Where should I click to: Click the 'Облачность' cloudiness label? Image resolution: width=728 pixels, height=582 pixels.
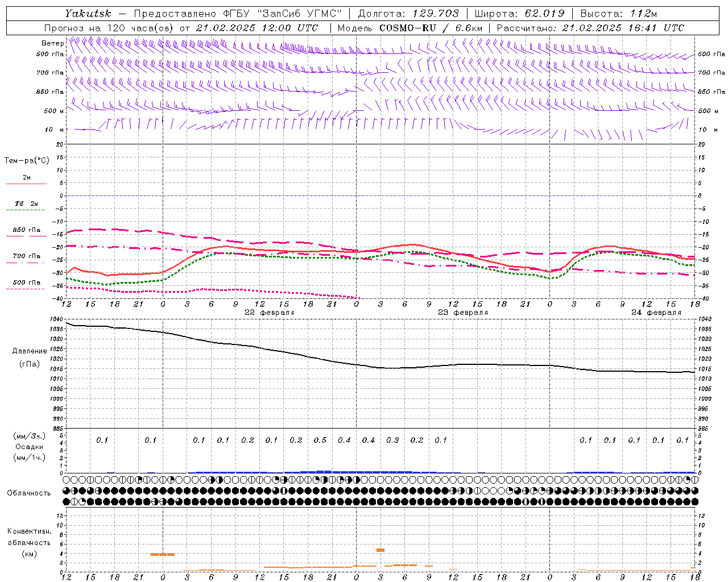[29, 493]
